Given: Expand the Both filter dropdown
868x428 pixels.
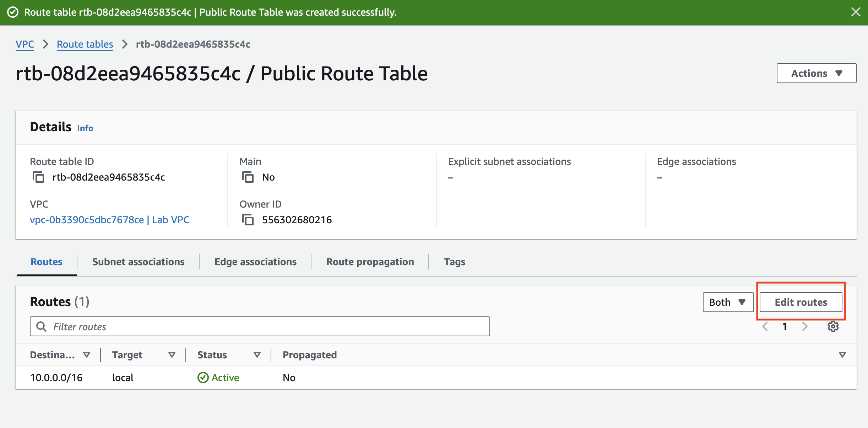Looking at the screenshot, I should point(728,302).
